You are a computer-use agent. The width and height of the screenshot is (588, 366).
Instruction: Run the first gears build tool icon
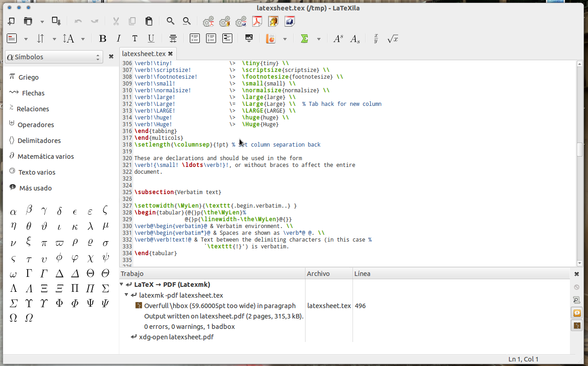click(208, 21)
